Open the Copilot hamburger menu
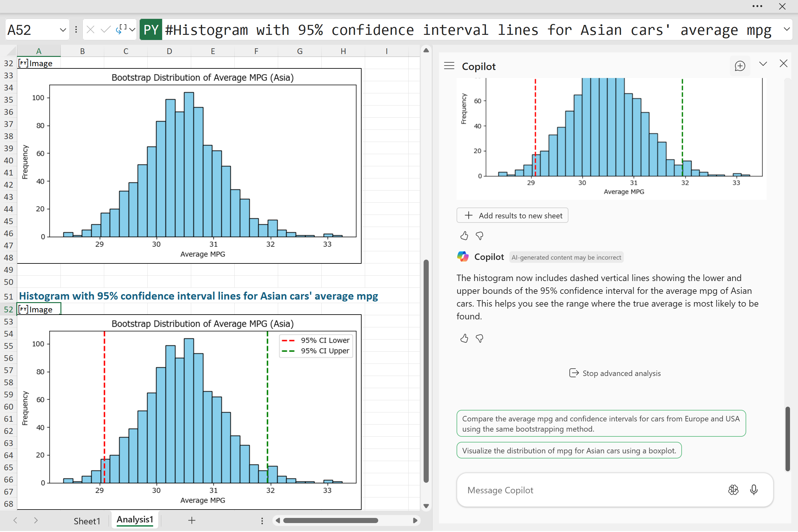The height and width of the screenshot is (532, 798). [x=449, y=66]
